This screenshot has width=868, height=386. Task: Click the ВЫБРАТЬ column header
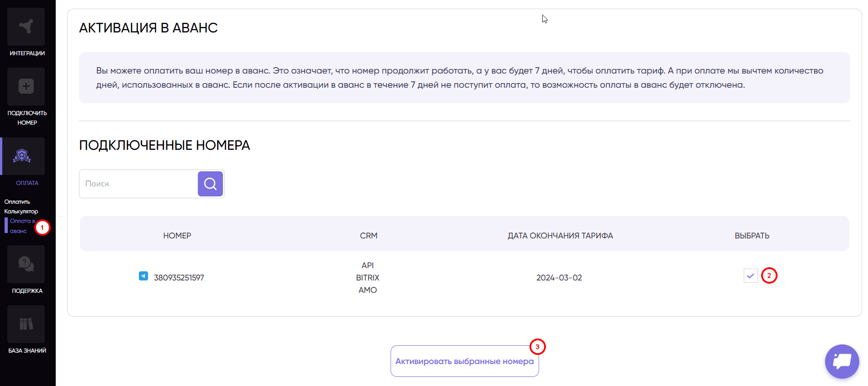pos(752,236)
